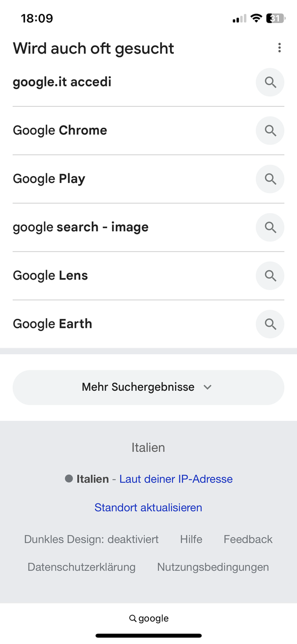297x644 pixels.
Task: Toggle Dunkles Design: deaktiviert setting
Action: [91, 539]
